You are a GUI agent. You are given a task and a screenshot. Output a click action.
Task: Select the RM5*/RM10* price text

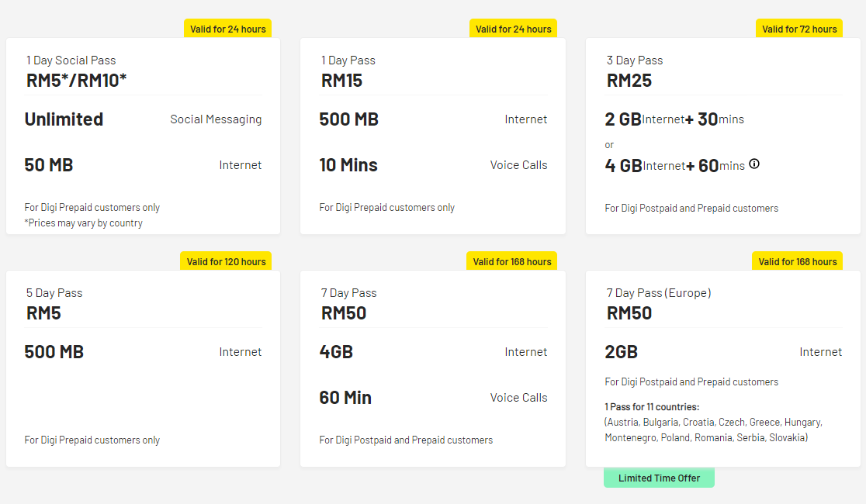click(76, 81)
